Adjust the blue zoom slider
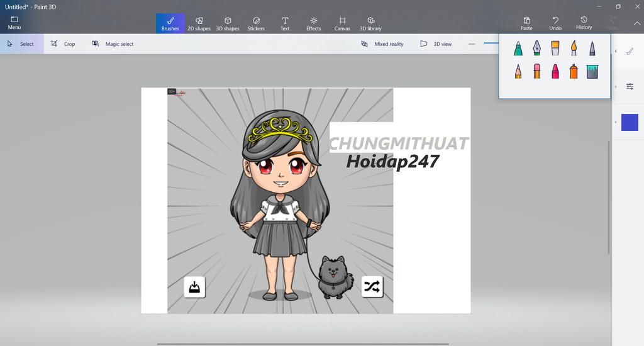Image resolution: width=644 pixels, height=346 pixels. (491, 43)
